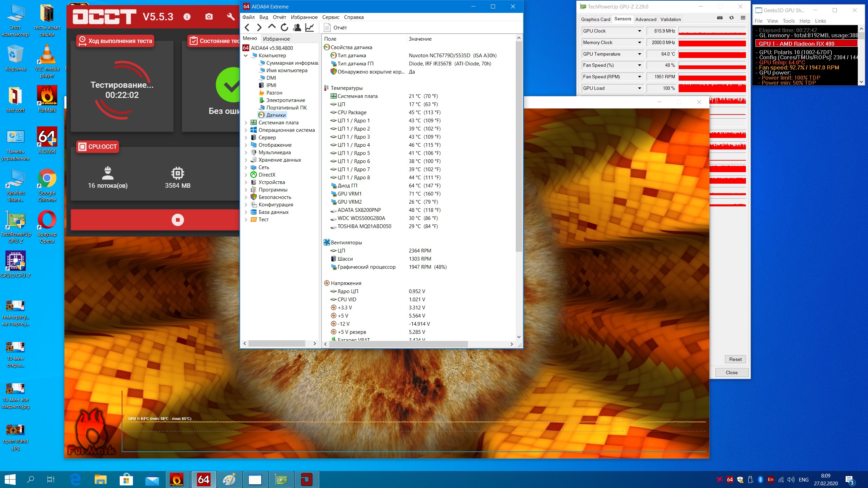Open FurMark from the taskbar

[177, 480]
